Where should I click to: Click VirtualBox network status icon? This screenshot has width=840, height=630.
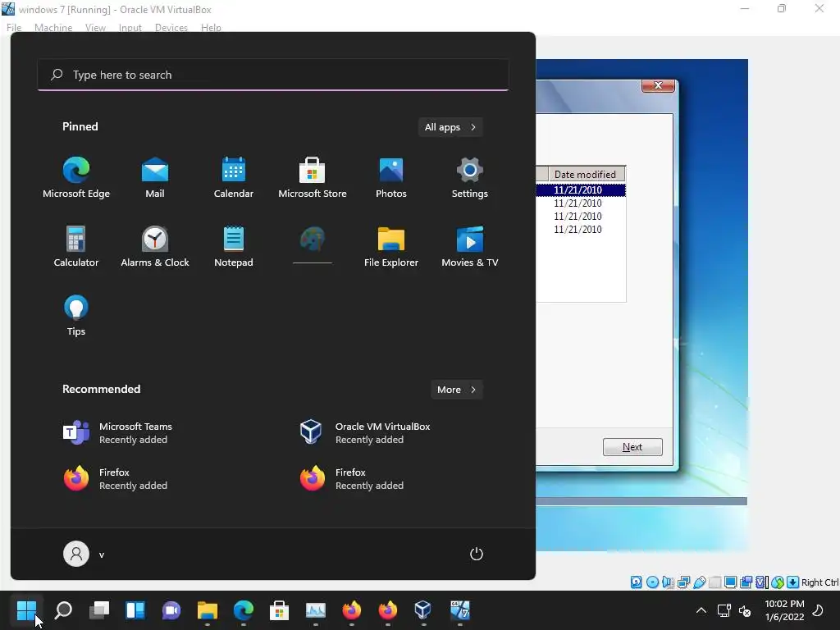(x=683, y=582)
